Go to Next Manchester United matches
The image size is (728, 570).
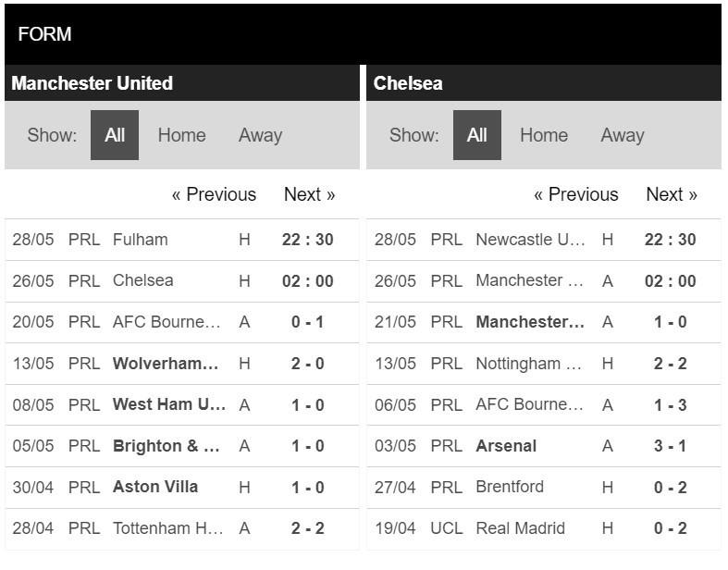[x=310, y=194]
